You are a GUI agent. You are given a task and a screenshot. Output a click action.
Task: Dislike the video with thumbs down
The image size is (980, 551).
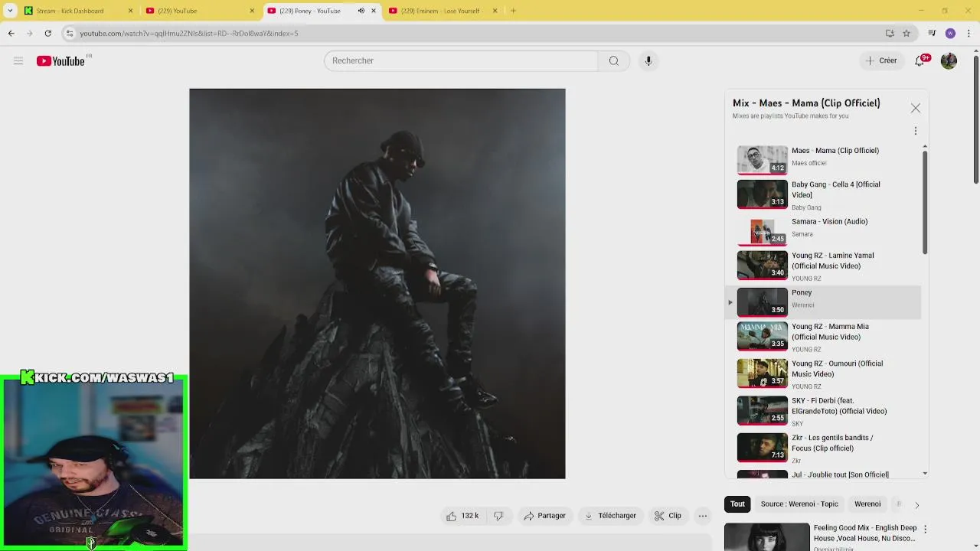(498, 516)
